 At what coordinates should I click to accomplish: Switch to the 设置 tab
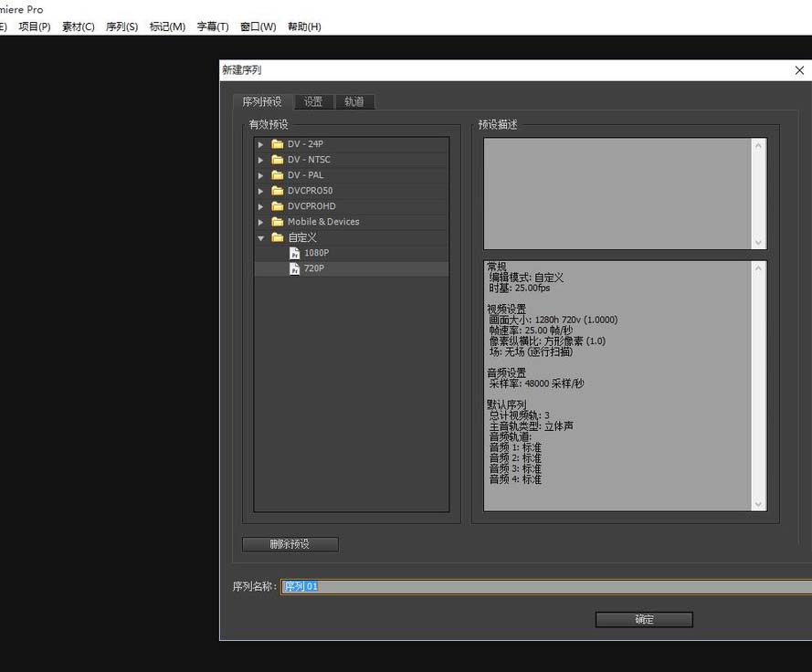click(x=313, y=101)
